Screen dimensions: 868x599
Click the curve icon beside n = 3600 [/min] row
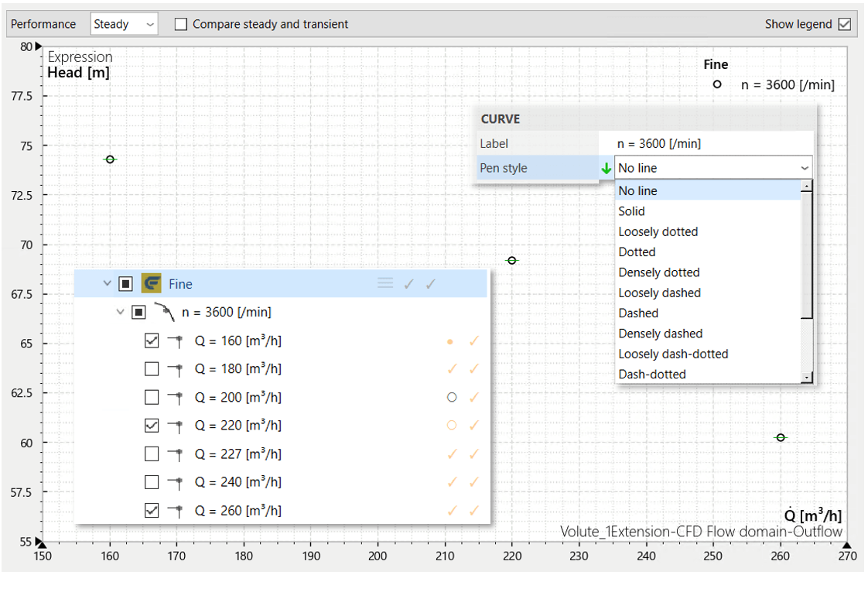click(x=165, y=312)
